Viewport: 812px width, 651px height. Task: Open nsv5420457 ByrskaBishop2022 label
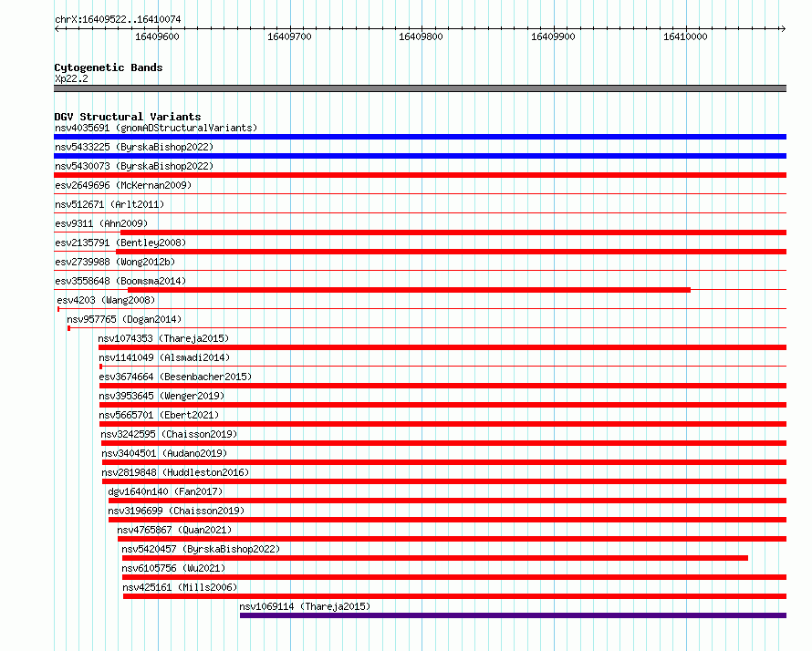tap(201, 549)
